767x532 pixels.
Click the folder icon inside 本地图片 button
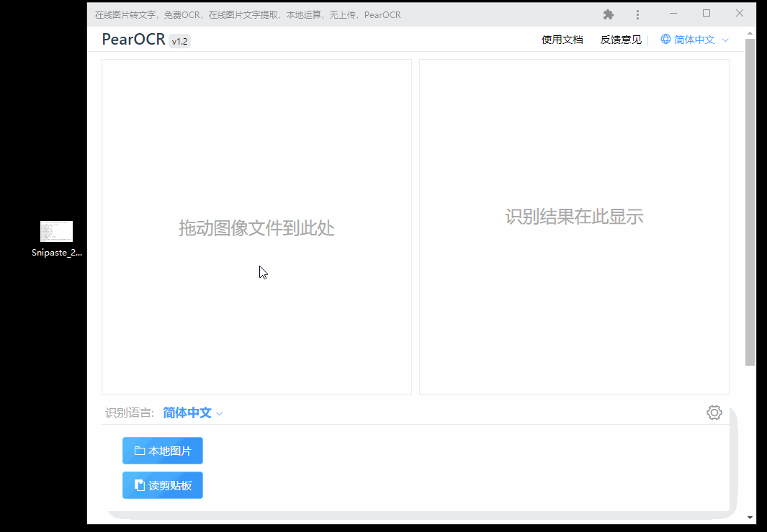[x=138, y=450]
